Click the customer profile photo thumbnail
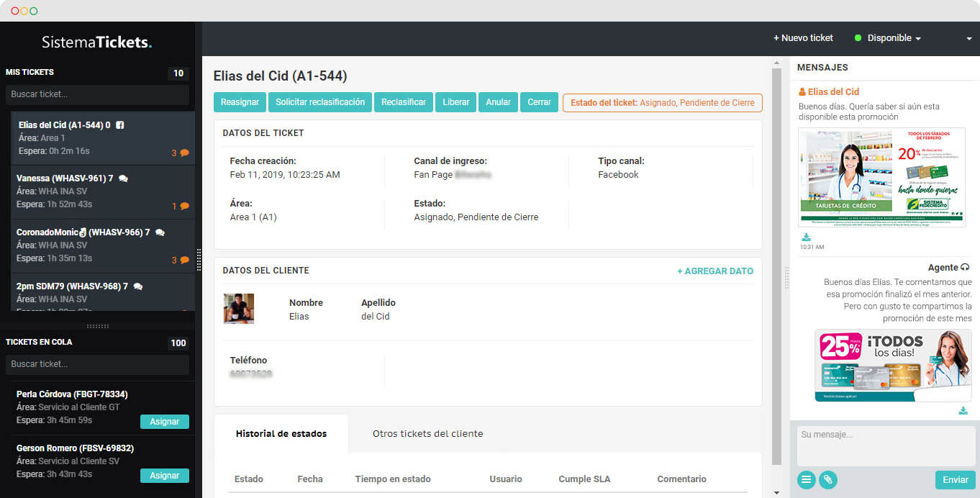Image resolution: width=980 pixels, height=498 pixels. click(x=239, y=309)
